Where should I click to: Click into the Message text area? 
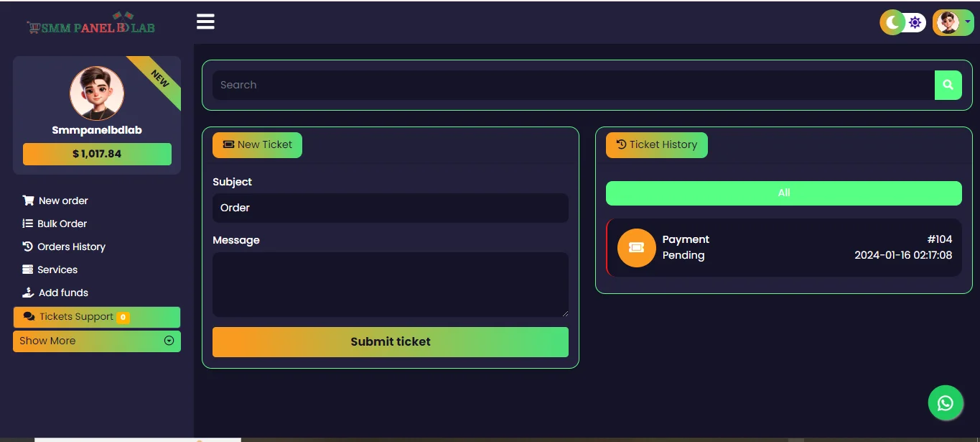tap(390, 285)
